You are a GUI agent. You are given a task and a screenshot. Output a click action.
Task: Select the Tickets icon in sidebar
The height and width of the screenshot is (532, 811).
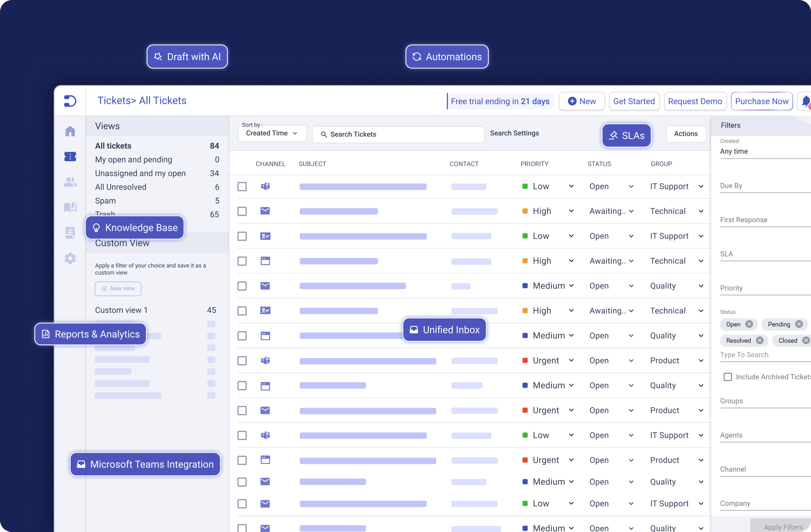[x=70, y=156]
